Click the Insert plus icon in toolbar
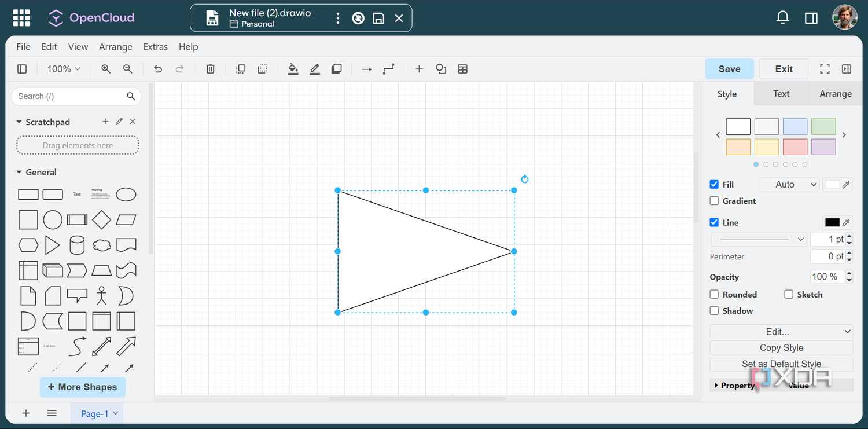Viewport: 868px width, 429px height. tap(419, 69)
